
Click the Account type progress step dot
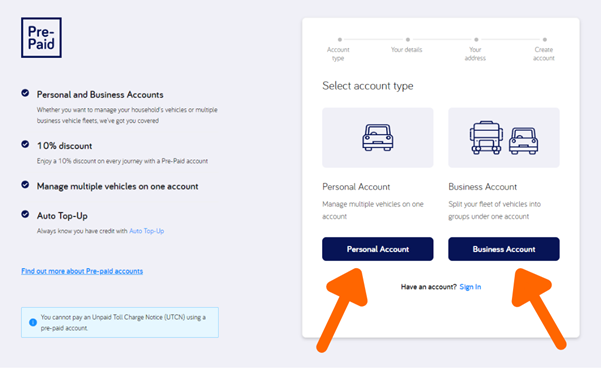click(x=340, y=39)
